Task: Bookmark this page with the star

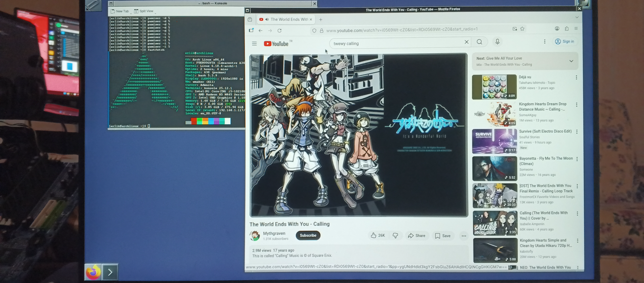Action: click(522, 29)
